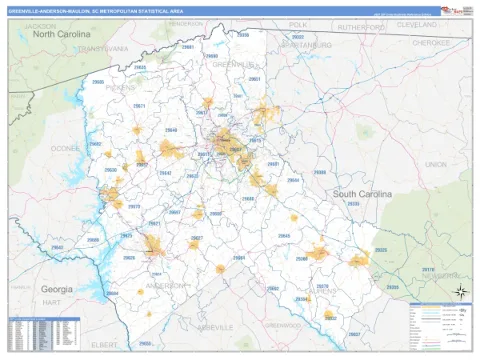The width and height of the screenshot is (480, 360).
Task: Select ZIP code 29325 label
Action: [381, 250]
